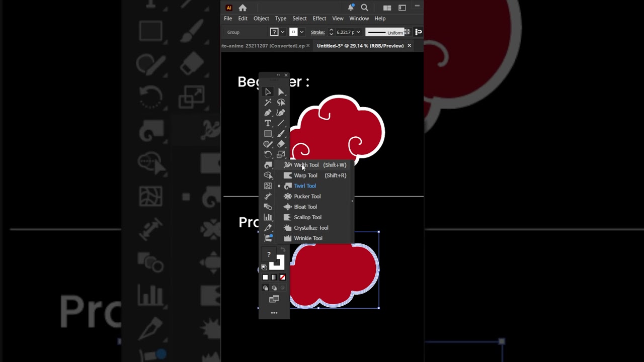Screen dimensions: 644x362
Task: Open the stroke weight dropdown arrow
Action: click(x=358, y=32)
